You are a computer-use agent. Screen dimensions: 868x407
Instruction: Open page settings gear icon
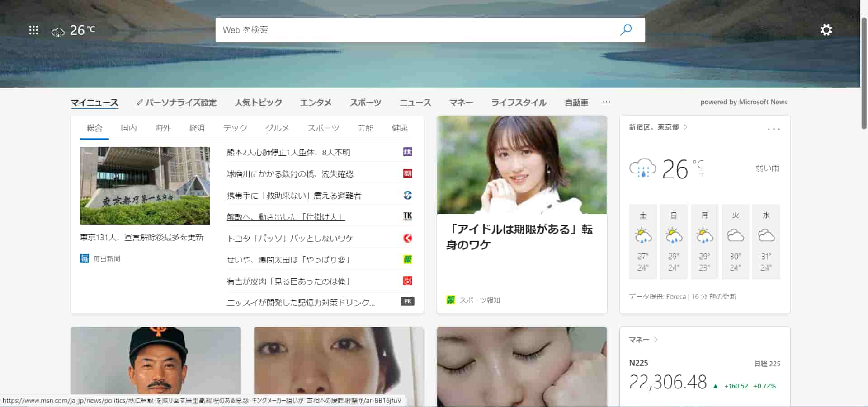[826, 30]
